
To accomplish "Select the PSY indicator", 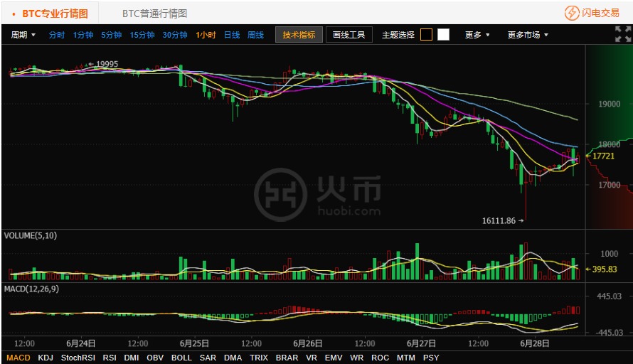I will coord(431,358).
